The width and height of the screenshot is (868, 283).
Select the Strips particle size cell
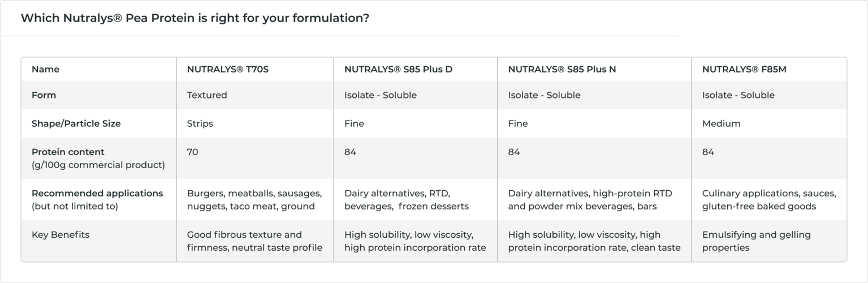click(200, 123)
